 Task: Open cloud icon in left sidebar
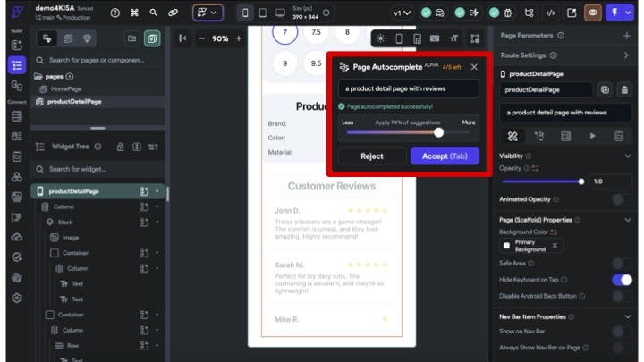pos(17,237)
